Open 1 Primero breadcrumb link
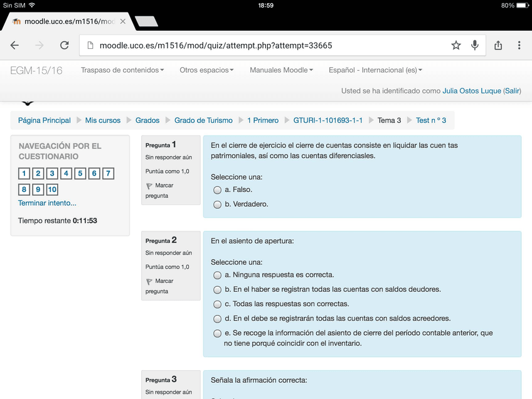Image resolution: width=532 pixels, height=399 pixels. 263,120
